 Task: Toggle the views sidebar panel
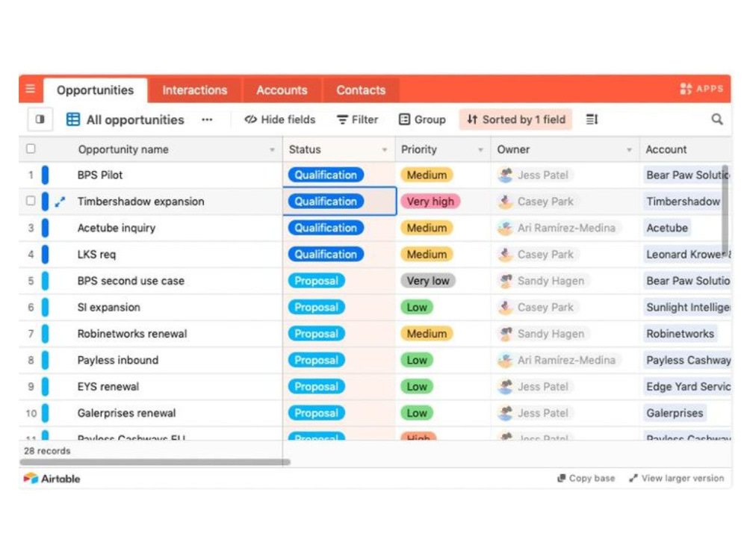40,119
